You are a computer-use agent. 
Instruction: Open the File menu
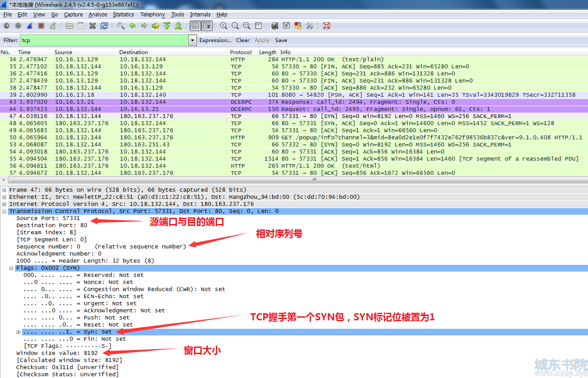(8, 15)
